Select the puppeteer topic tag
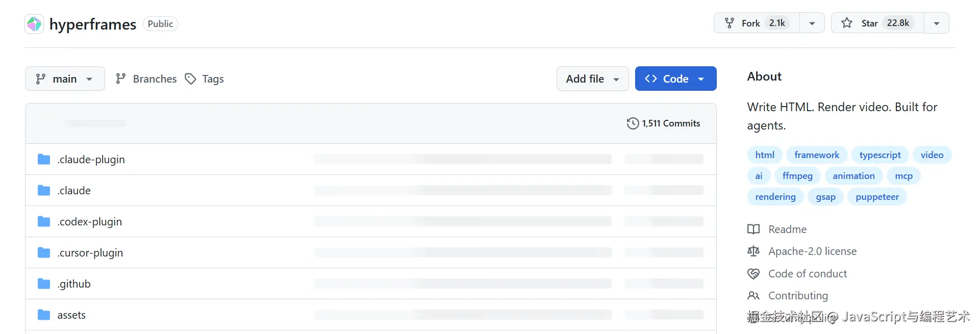 [877, 197]
